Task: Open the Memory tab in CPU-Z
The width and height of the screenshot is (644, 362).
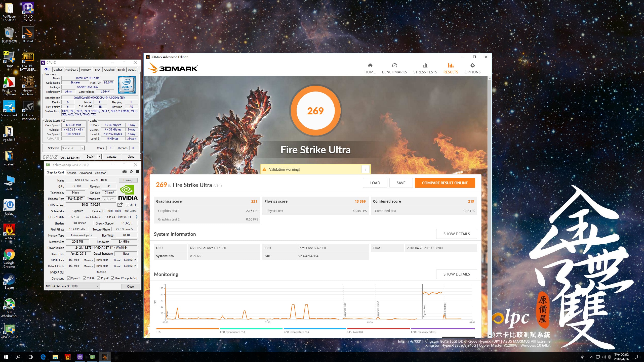Action: 86,70
